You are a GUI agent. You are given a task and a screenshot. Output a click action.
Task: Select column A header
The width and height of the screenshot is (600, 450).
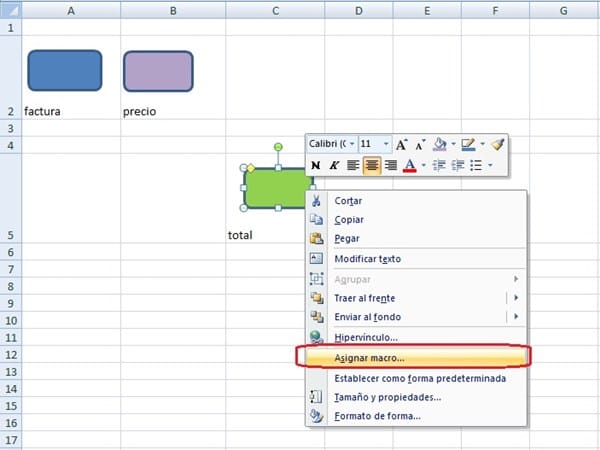pos(71,11)
